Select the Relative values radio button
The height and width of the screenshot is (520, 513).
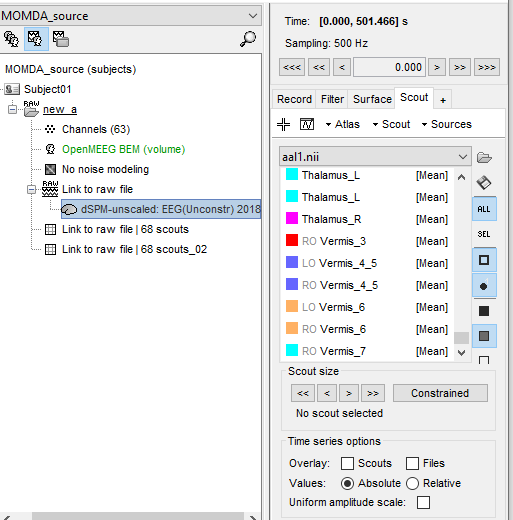pos(412,483)
